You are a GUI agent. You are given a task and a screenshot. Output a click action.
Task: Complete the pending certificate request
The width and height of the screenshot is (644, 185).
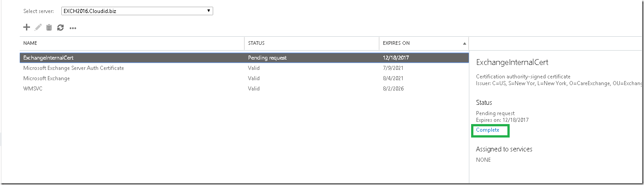[488, 130]
